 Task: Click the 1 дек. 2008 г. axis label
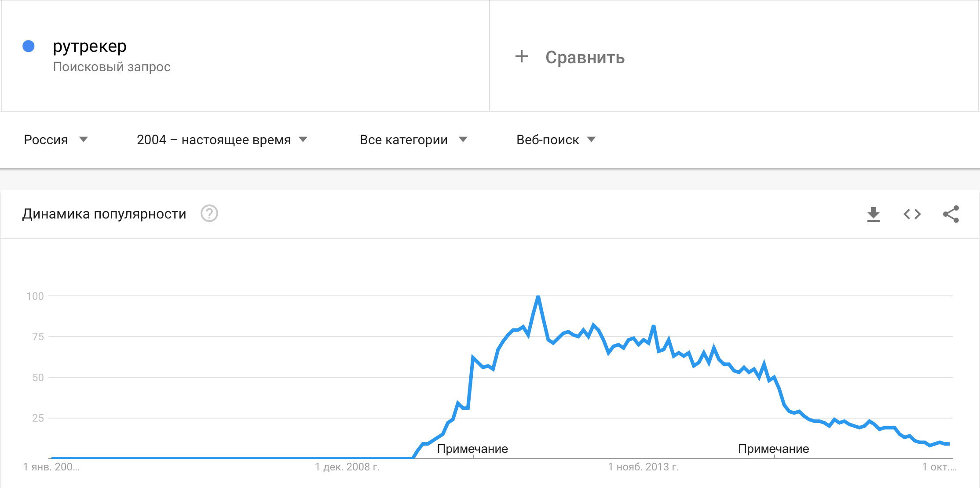pos(347,467)
